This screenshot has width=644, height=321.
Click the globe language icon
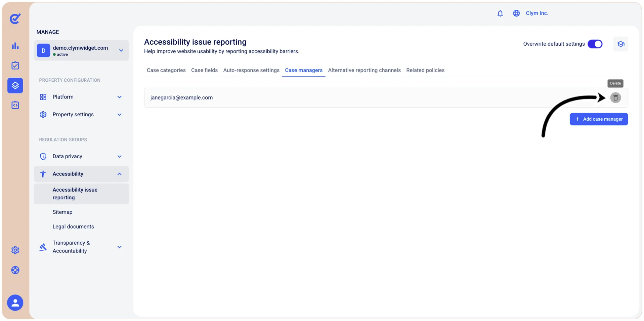(516, 13)
